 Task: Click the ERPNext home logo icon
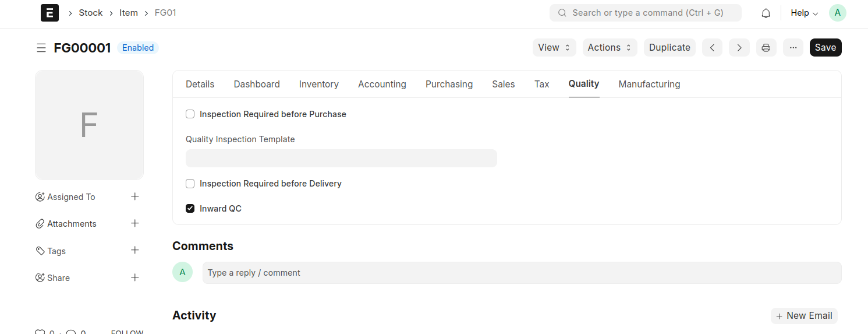pyautogui.click(x=49, y=13)
